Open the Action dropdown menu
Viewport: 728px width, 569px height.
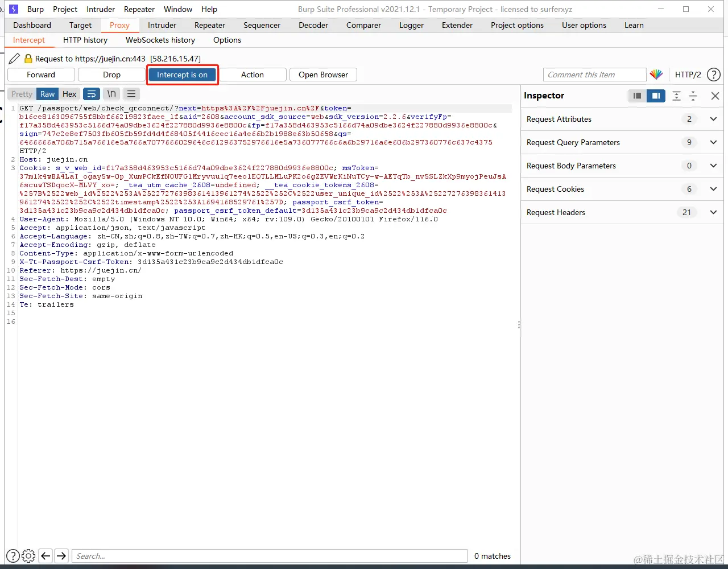coord(253,75)
